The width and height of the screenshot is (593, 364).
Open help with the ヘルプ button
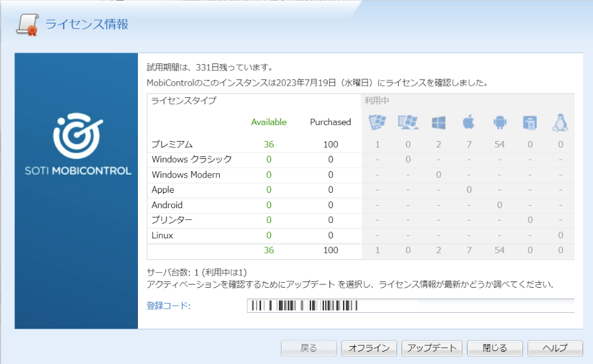click(x=555, y=348)
